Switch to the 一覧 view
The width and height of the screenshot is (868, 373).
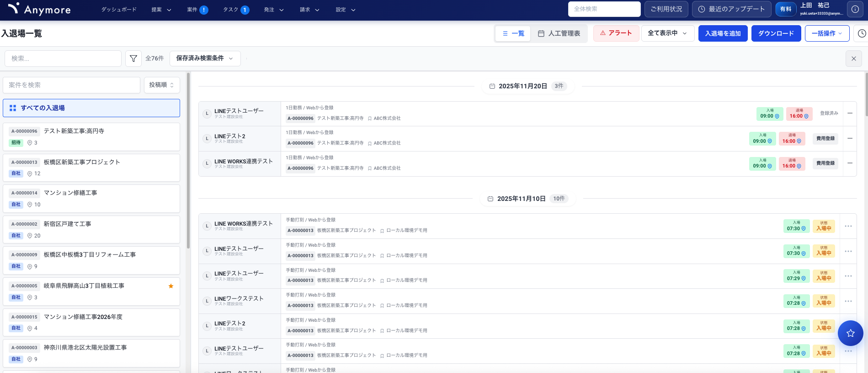point(513,33)
